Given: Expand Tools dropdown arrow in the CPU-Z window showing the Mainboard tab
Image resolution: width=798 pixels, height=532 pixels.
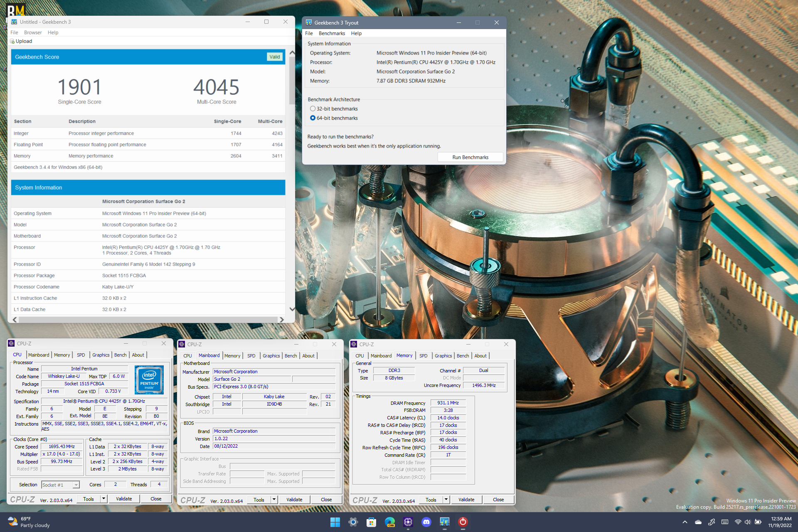Looking at the screenshot, I should click(274, 500).
